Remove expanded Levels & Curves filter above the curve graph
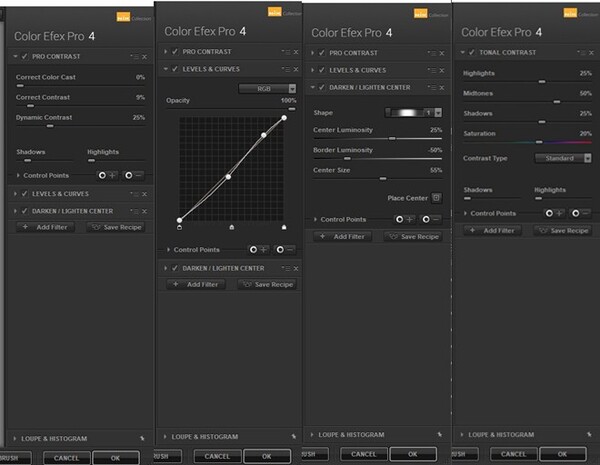This screenshot has height=465, width=600. [296, 69]
